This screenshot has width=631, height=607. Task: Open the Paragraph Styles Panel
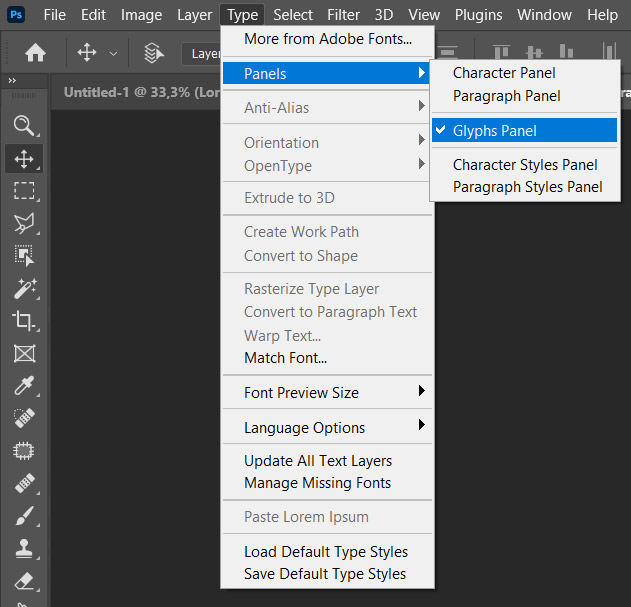524,187
